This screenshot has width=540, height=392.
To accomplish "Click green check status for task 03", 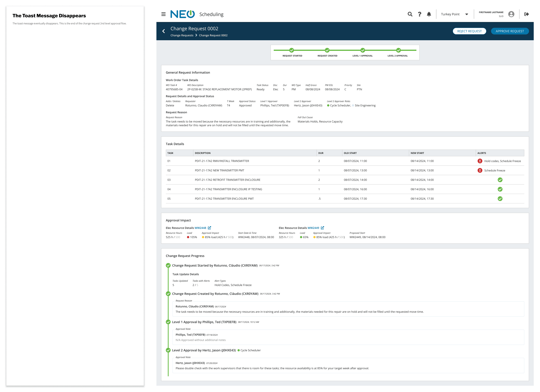I will (x=500, y=180).
